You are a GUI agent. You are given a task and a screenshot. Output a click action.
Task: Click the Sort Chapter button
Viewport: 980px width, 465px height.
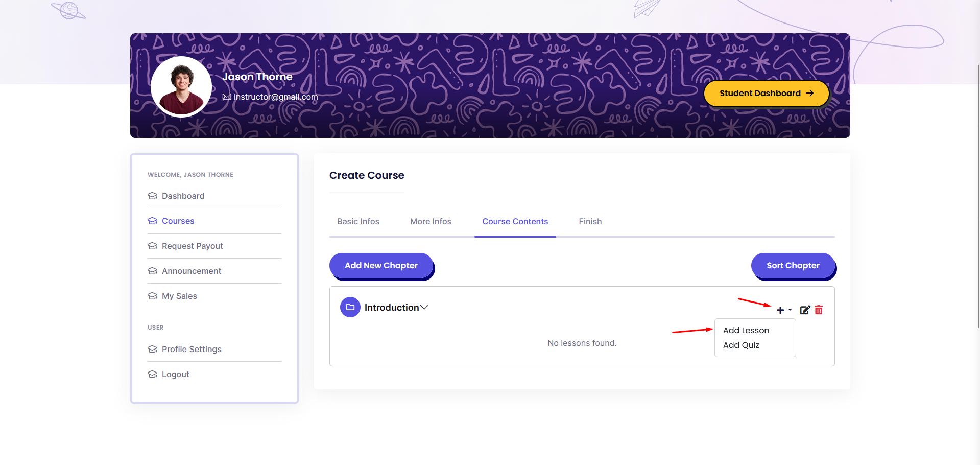point(793,265)
